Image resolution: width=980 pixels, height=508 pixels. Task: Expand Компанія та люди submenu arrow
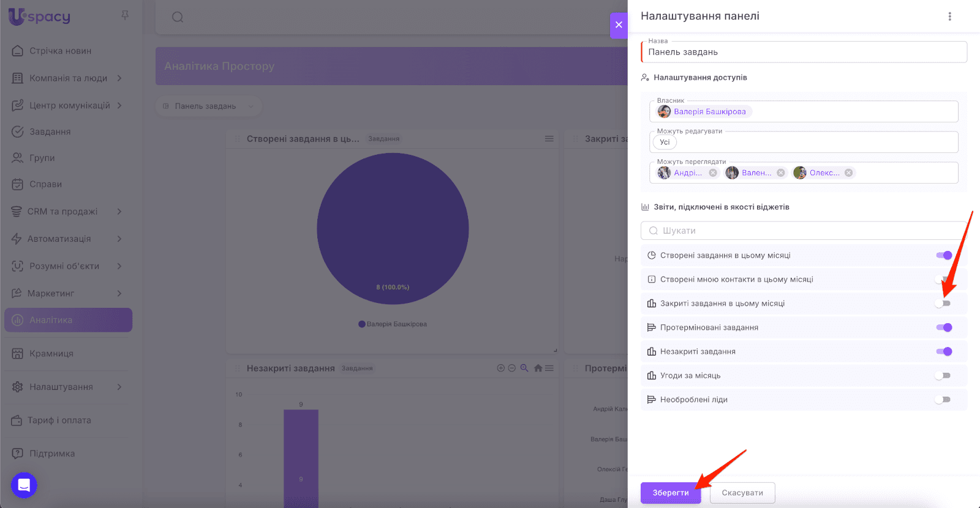(119, 78)
